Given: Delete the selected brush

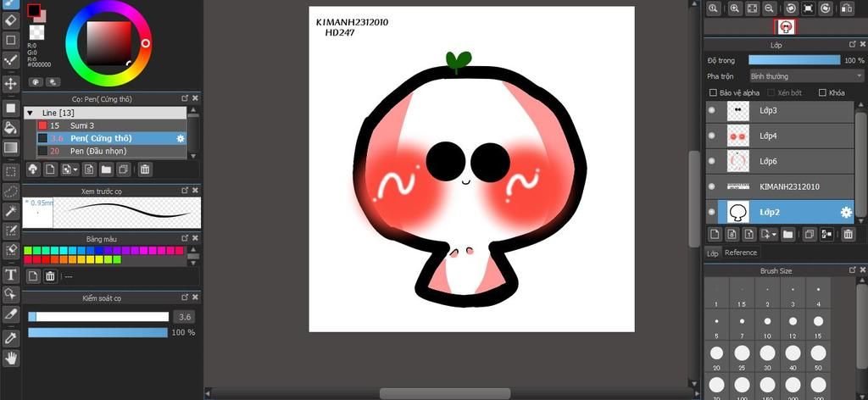Looking at the screenshot, I should click(144, 169).
